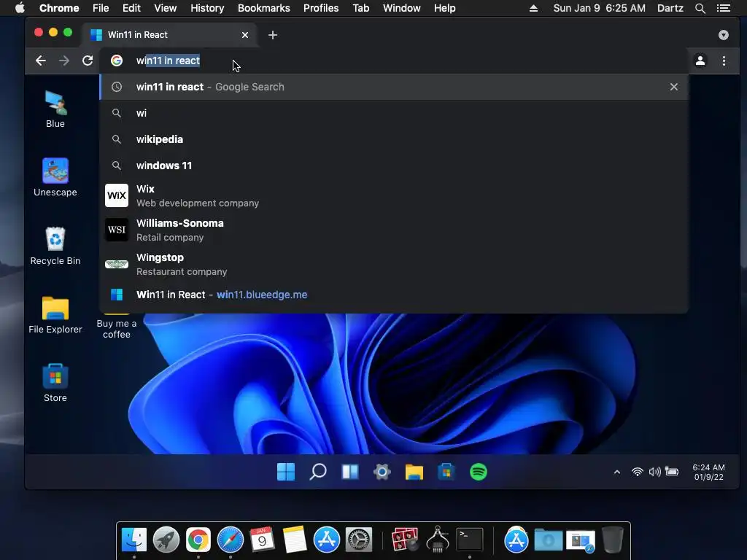Click the Win11 taskbar battery icon
Viewport: 747px width, 560px height.
672,472
